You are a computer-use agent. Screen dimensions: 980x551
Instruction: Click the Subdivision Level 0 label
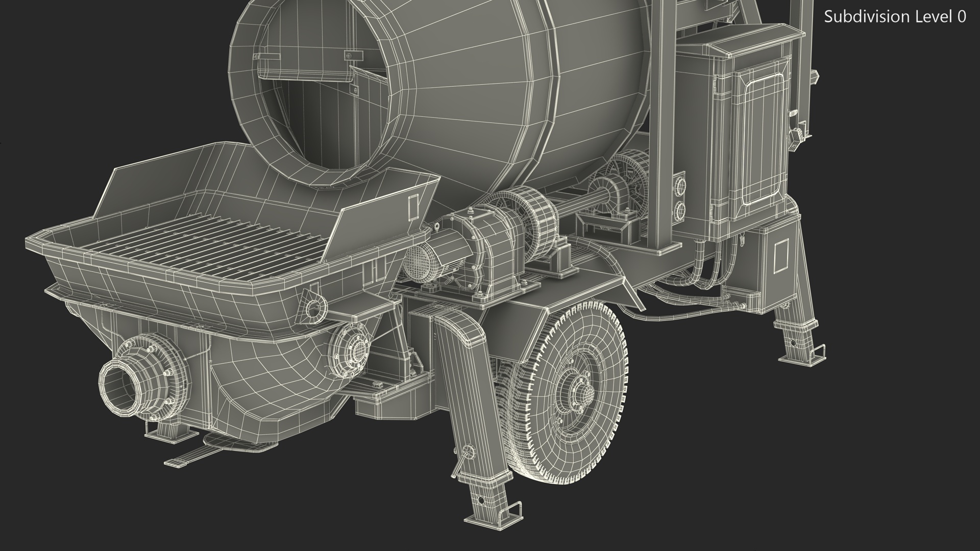(x=895, y=17)
